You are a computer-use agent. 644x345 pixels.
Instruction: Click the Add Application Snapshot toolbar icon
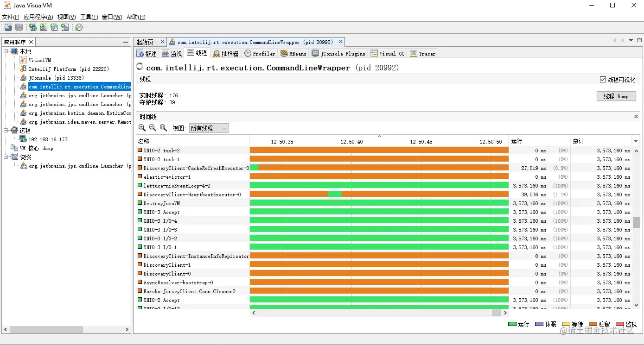coord(65,27)
